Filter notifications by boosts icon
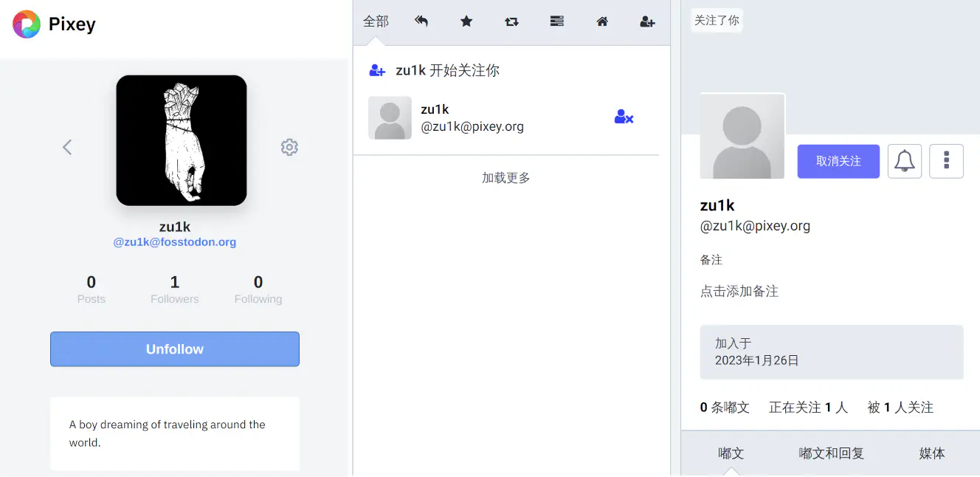The width and height of the screenshot is (980, 477). click(x=511, y=21)
